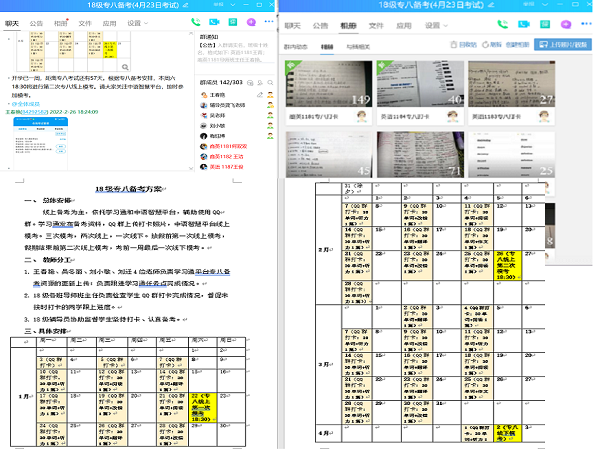Click avatar on the 27-photo album card
The width and height of the screenshot is (600, 450).
pyautogui.click(x=544, y=116)
